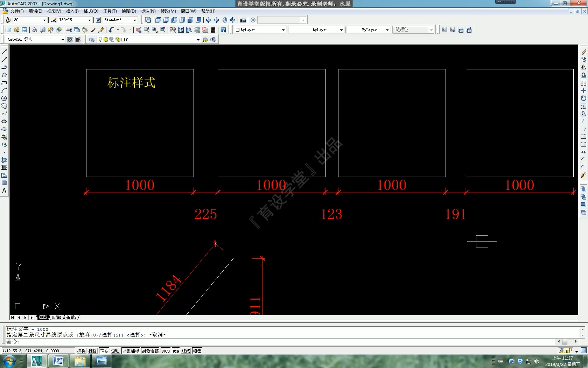This screenshot has width=588, height=368.
Task: Select the Rectangle drawing tool
Action: 4,83
